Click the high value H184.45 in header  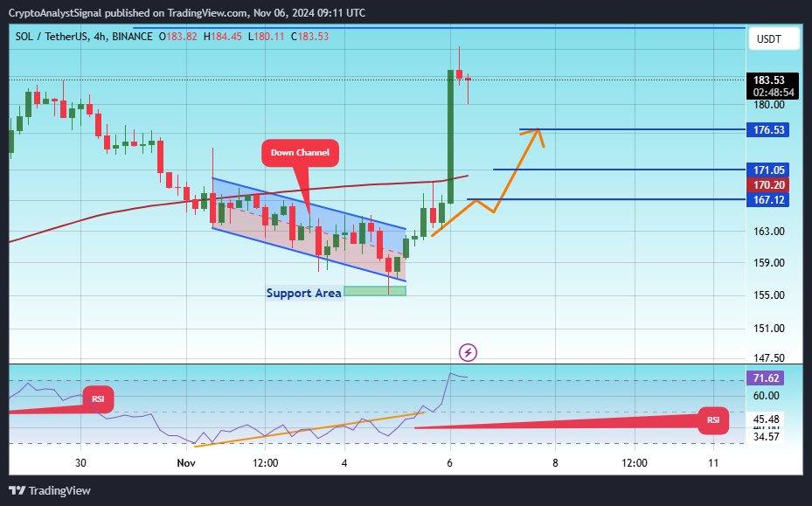(223, 37)
